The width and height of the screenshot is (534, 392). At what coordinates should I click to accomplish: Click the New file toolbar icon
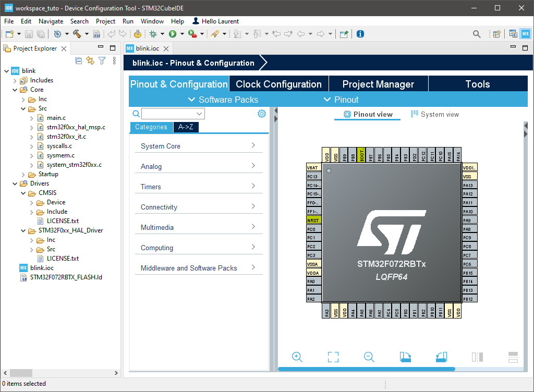[x=9, y=34]
